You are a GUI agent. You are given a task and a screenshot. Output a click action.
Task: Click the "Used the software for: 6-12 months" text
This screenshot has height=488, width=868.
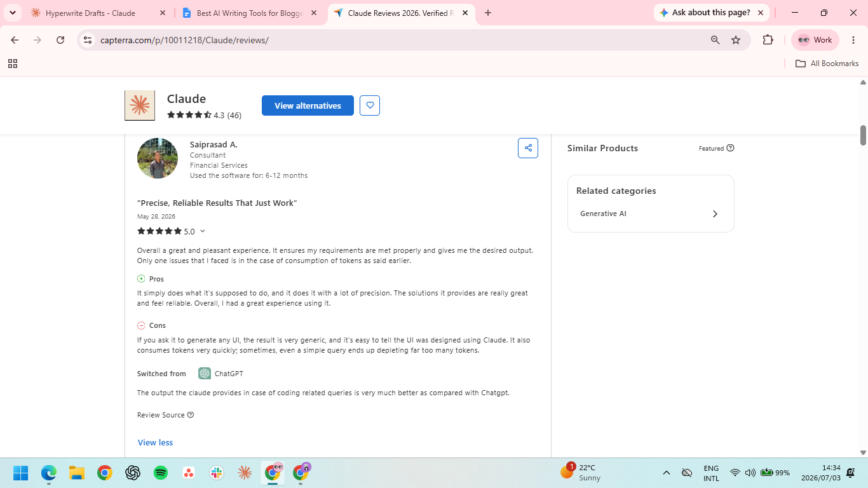tap(248, 175)
